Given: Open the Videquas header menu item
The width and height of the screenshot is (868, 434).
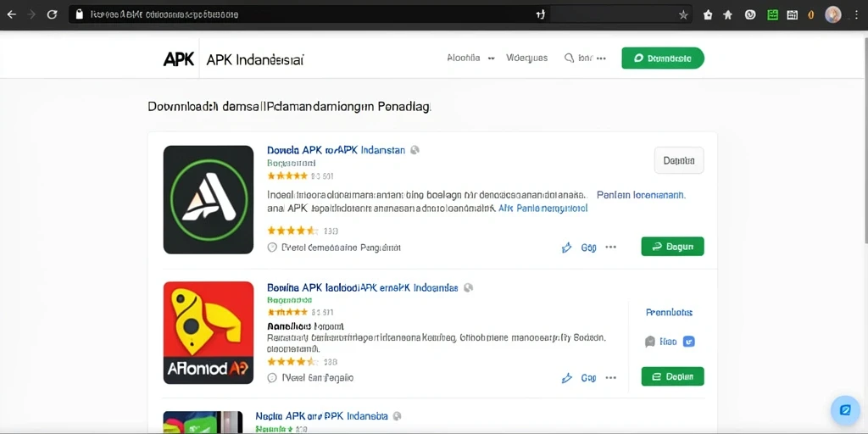Looking at the screenshot, I should coord(526,58).
